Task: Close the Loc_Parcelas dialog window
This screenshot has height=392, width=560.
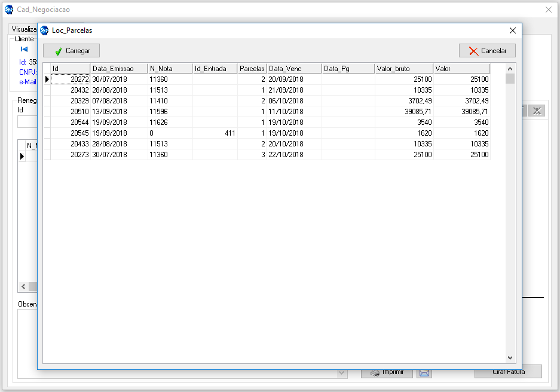Action: (x=512, y=30)
